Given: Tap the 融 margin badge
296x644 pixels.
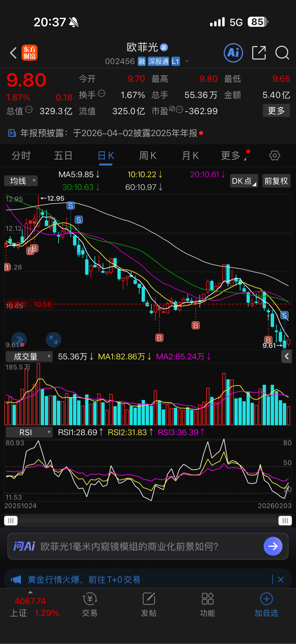Looking at the screenshot, I should tap(141, 61).
